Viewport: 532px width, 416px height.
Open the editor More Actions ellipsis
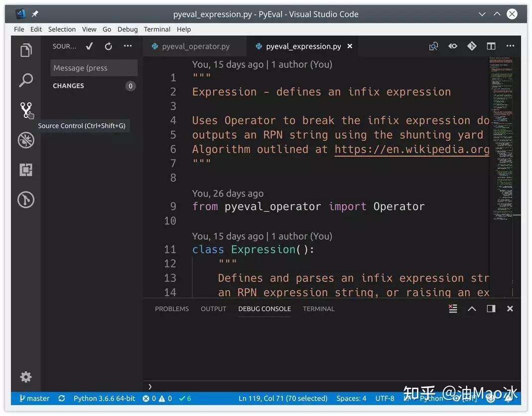pyautogui.click(x=510, y=46)
